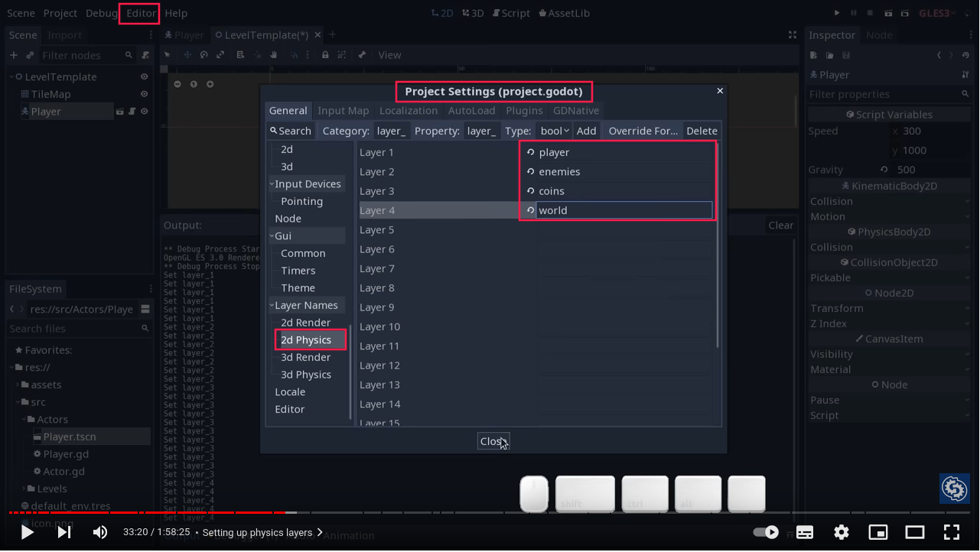Select 2d Render under Layer Names
This screenshot has width=980, height=552.
pyautogui.click(x=306, y=323)
